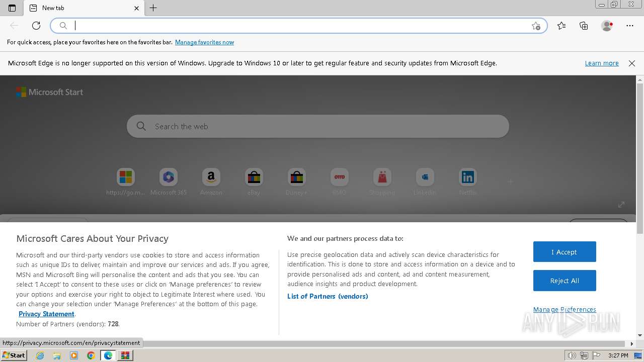Close the New tab tab
The image size is (644, 362).
(136, 8)
